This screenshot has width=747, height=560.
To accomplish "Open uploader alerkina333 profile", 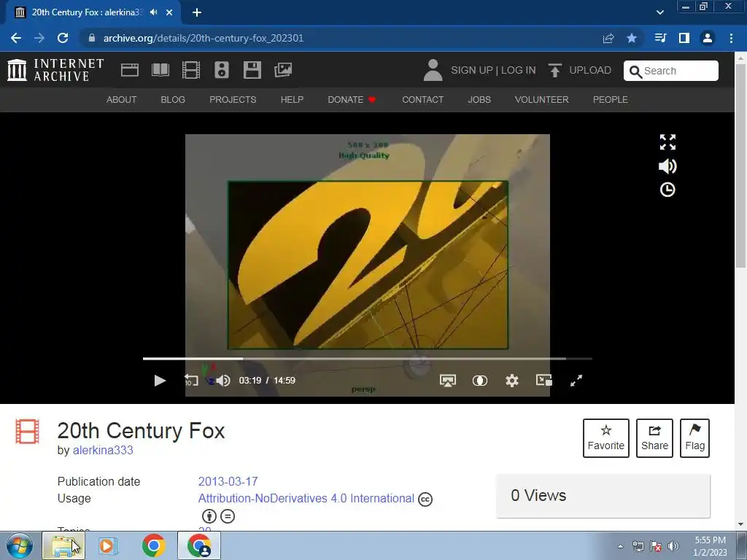I will (x=103, y=450).
